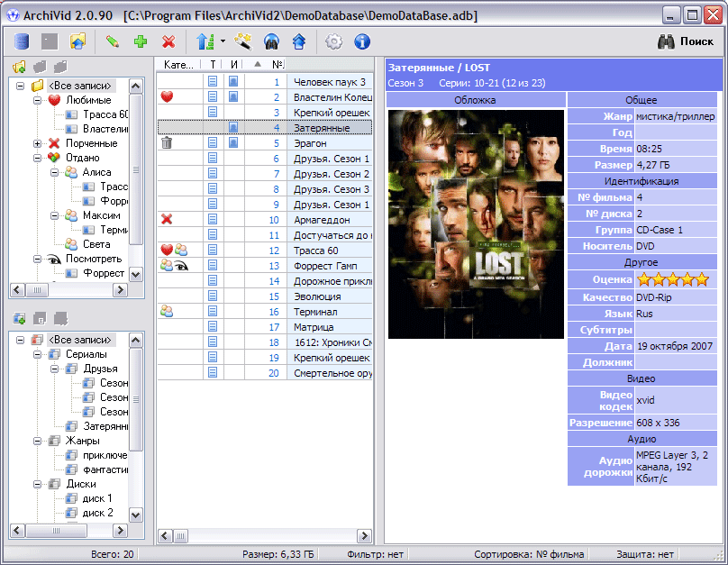Viewport: 728px width, 565px height.
Task: Click the text icon on Человек паук 3 row
Action: click(213, 82)
